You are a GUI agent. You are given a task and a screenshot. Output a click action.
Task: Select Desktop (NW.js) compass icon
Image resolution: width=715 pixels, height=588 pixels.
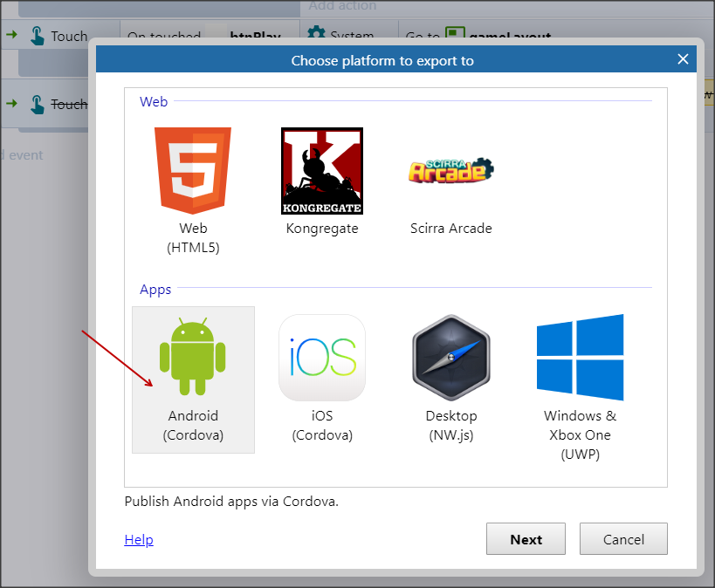(x=451, y=358)
